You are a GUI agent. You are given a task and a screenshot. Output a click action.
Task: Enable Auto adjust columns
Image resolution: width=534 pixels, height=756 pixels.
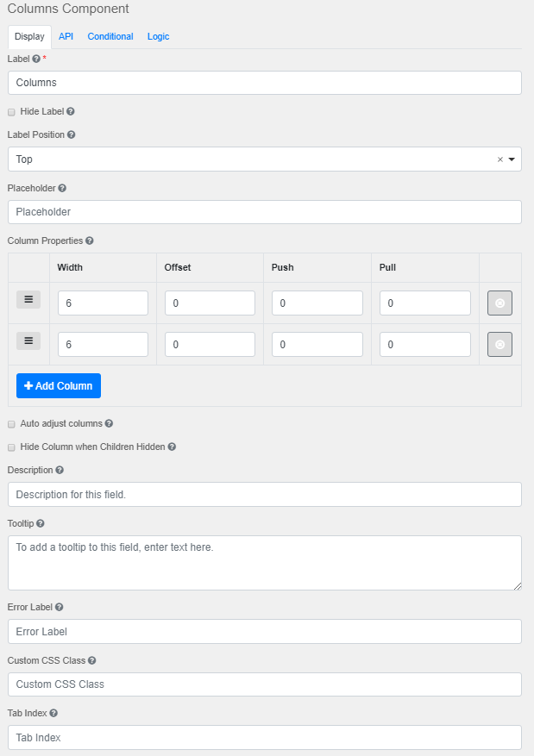click(x=10, y=423)
